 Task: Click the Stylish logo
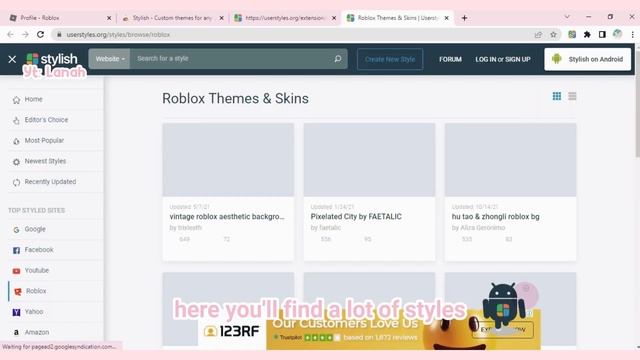point(51,59)
